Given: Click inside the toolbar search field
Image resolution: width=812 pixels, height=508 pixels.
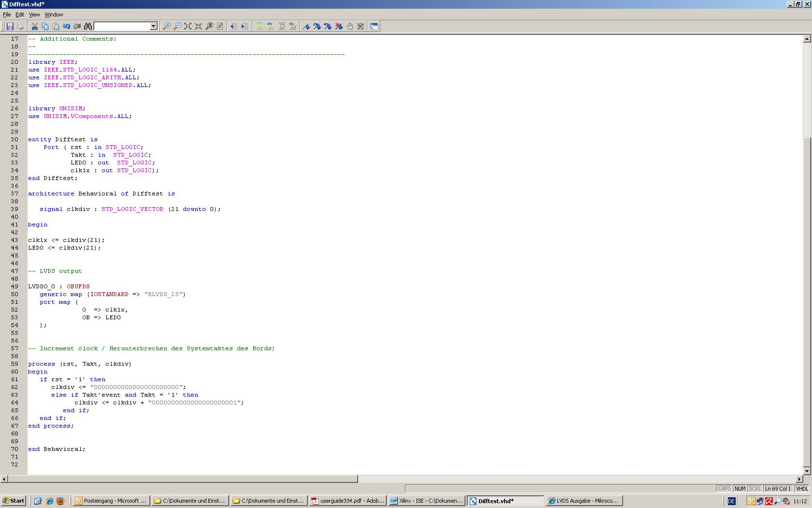Looking at the screenshot, I should (122, 26).
